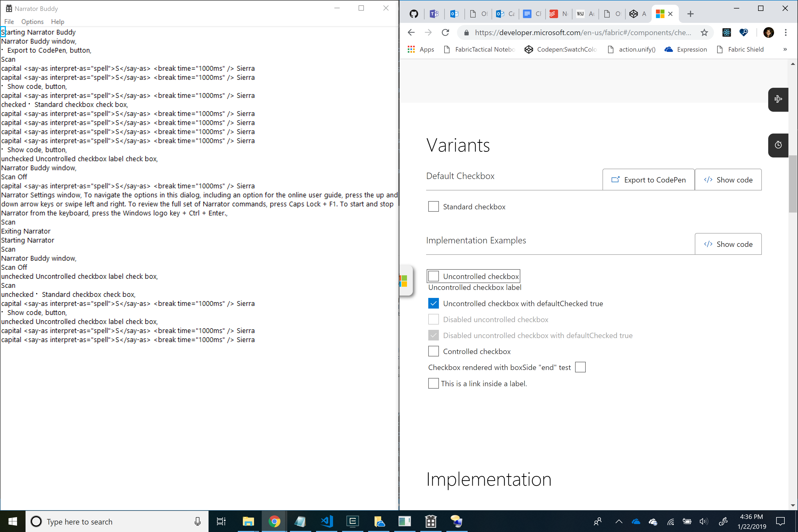This screenshot has width=798, height=532.
Task: Click the Accessibility Insights extension icon
Action: click(x=744, y=32)
